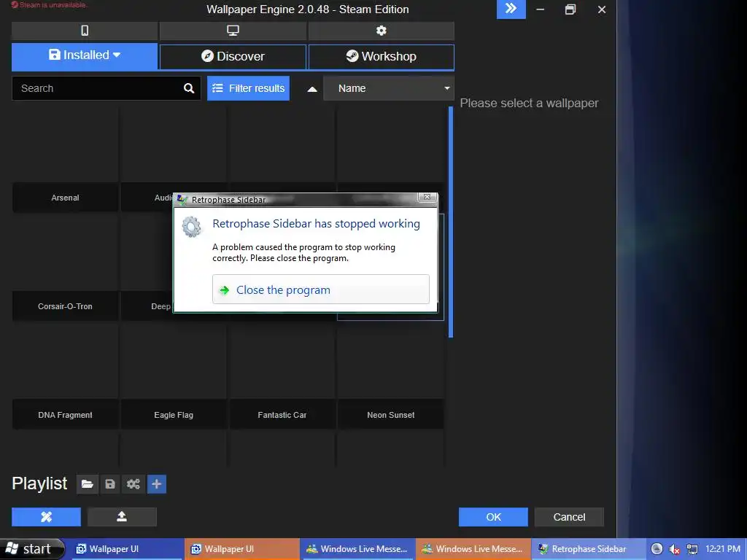
Task: Open the mobile device tab icon
Action: point(85,31)
